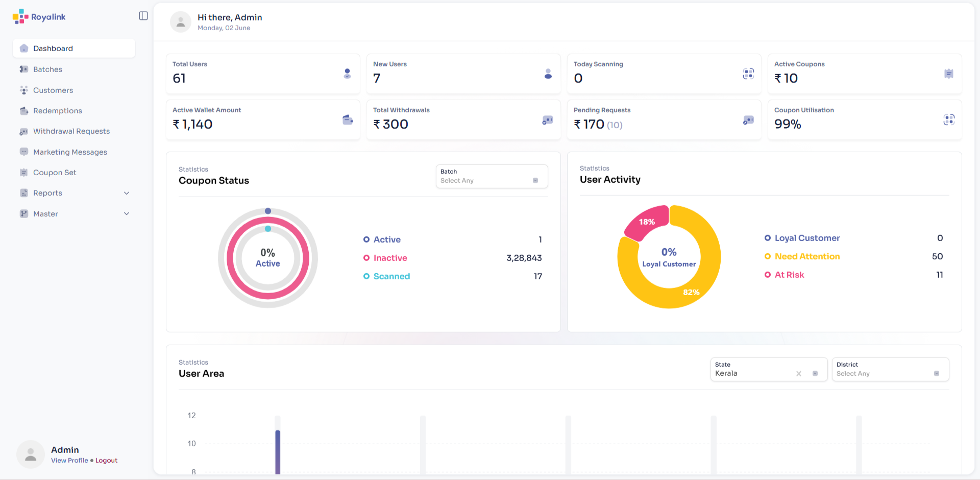Viewport: 980px width, 480px height.
Task: Collapse the sidebar with the panel toggle icon
Action: point(143,16)
